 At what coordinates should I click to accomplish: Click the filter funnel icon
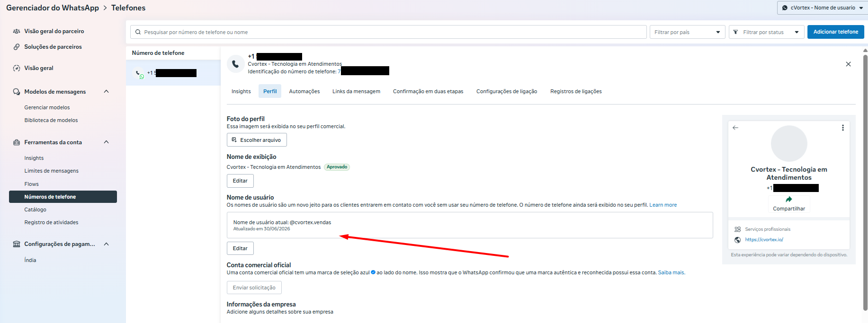[735, 32]
